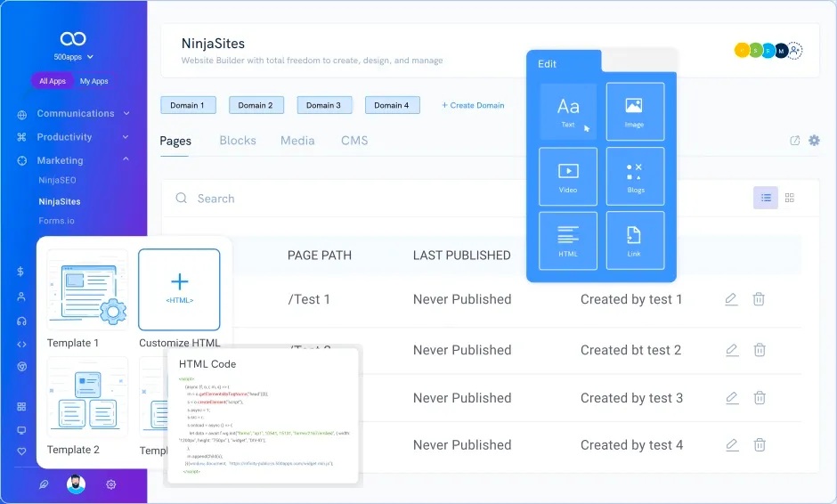This screenshot has height=504, width=837.
Task: Choose the HTML element in Edit panel
Action: 568,240
